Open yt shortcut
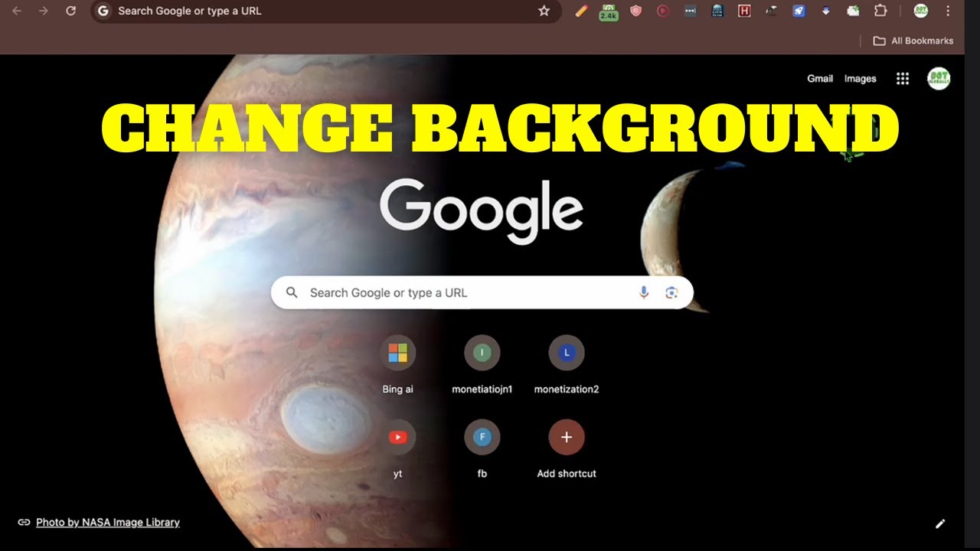 pos(398,449)
